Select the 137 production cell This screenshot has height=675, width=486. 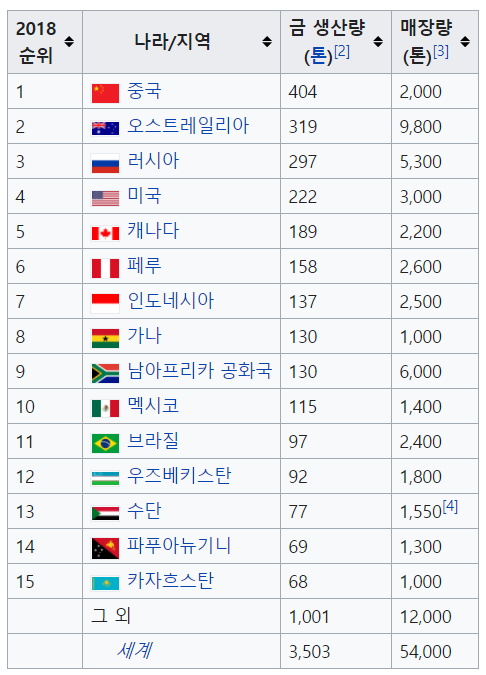point(336,302)
